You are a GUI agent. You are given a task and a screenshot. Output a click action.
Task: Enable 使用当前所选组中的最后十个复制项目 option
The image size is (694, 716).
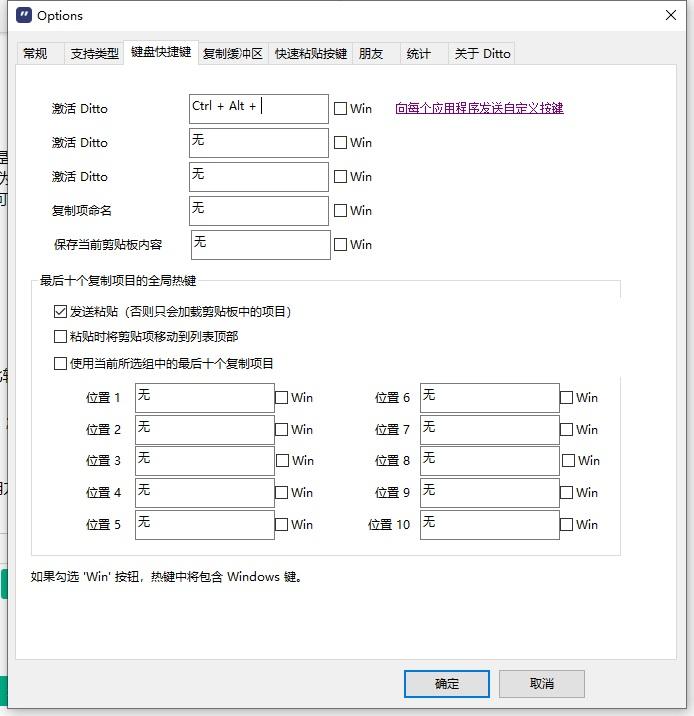[x=163, y=363]
